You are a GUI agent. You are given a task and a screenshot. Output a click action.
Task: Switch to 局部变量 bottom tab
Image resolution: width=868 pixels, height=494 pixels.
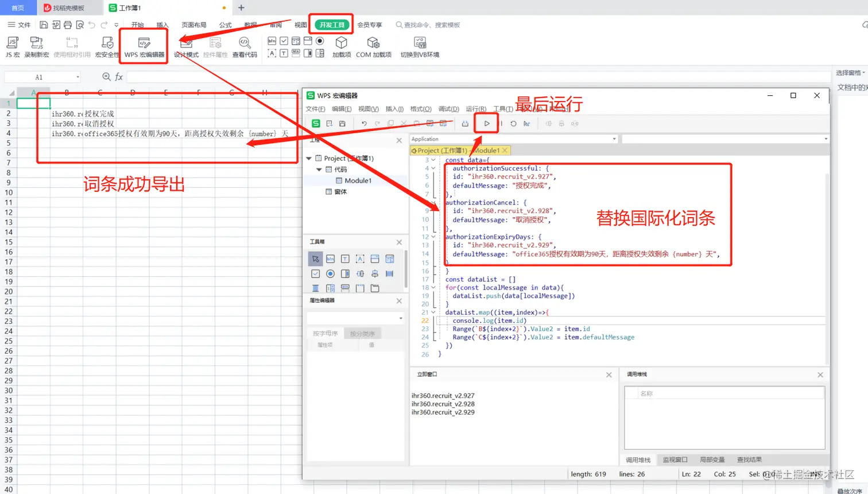712,460
